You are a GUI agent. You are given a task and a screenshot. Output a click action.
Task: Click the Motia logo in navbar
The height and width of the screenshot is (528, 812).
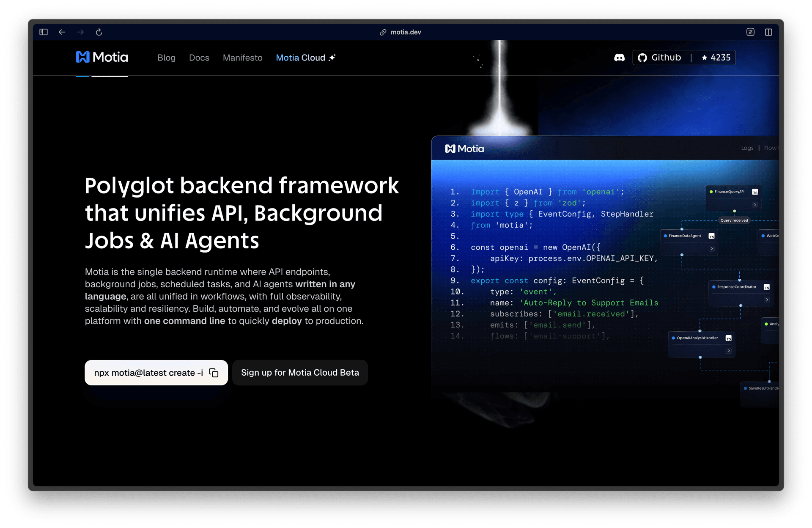click(x=101, y=57)
